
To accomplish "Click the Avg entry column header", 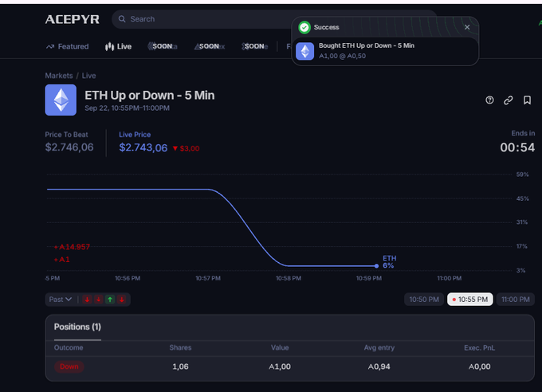I will [379, 347].
